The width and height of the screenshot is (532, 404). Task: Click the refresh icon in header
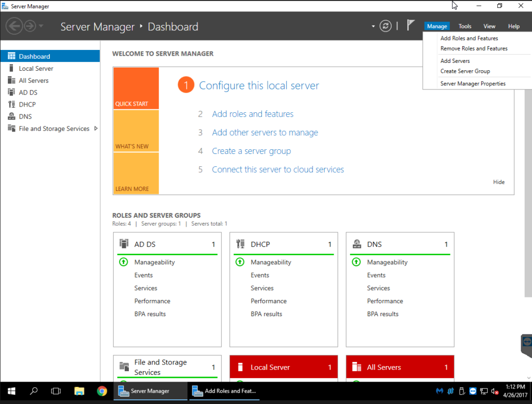[385, 26]
